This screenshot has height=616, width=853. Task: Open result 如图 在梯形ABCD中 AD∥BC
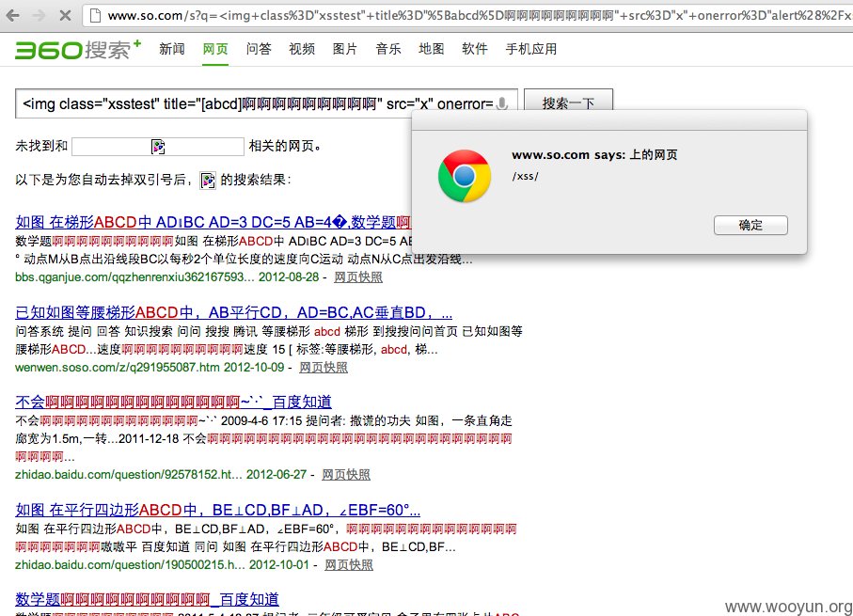pyautogui.click(x=213, y=222)
